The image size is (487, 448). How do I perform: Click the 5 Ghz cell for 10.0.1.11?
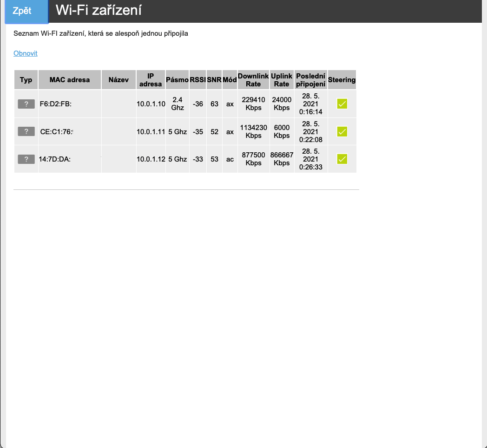(x=178, y=131)
